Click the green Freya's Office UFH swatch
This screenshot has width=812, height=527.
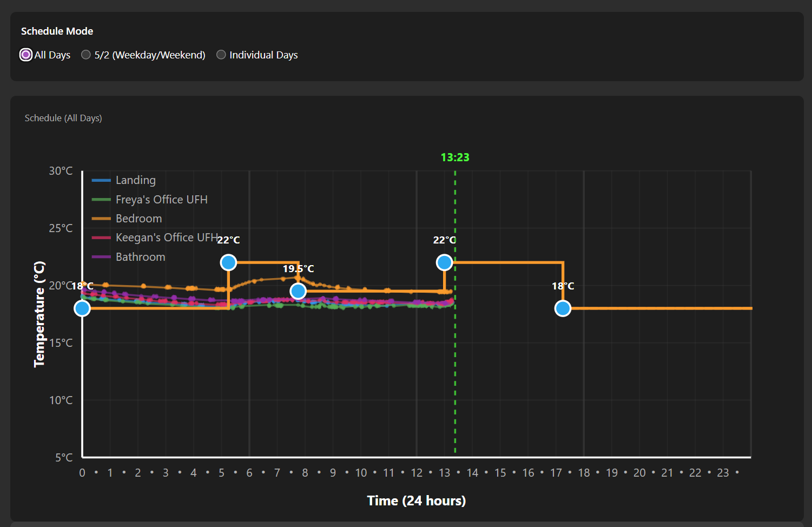coord(101,200)
